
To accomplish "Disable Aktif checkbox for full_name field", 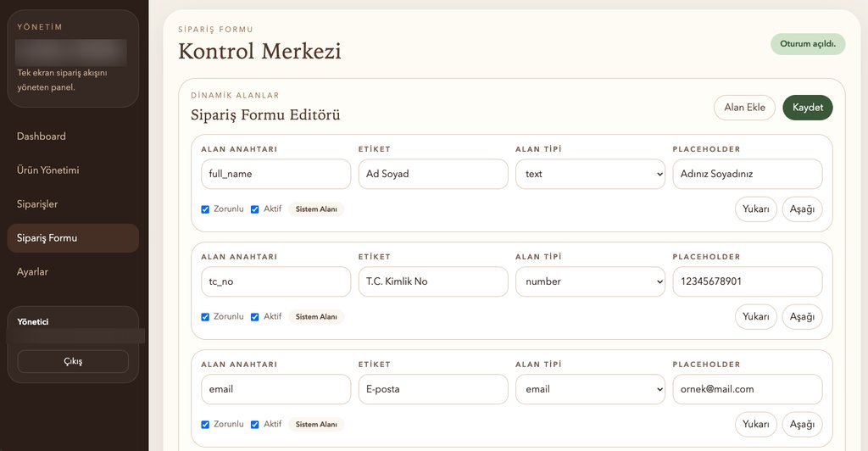I will [x=255, y=209].
